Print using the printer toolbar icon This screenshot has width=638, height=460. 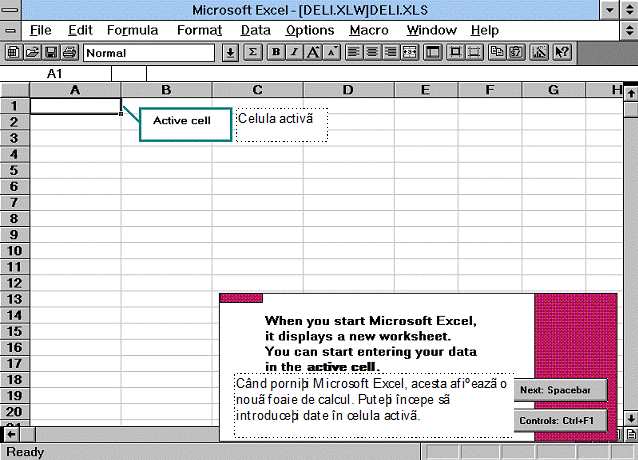(70, 52)
